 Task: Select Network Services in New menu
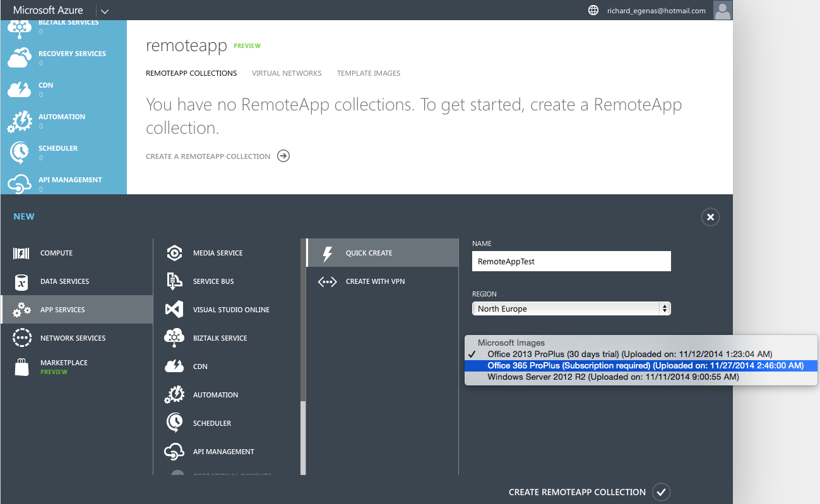click(x=73, y=338)
